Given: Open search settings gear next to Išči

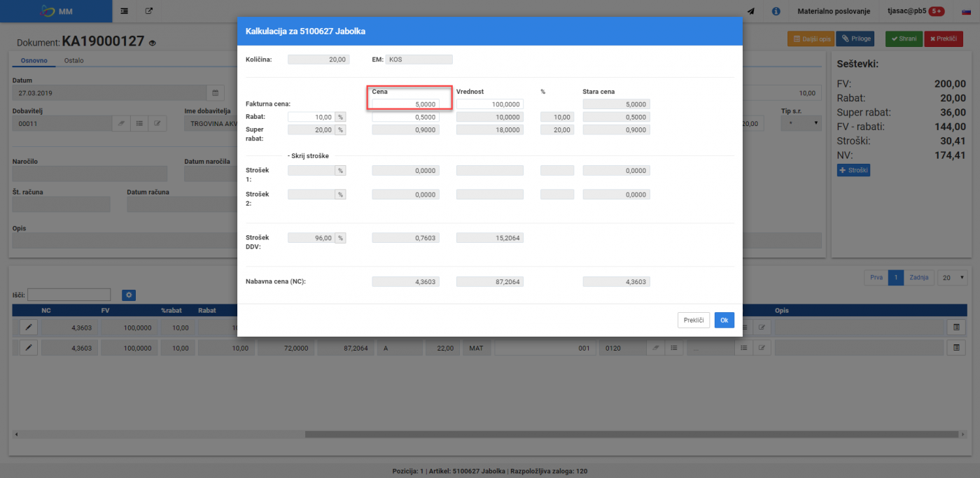Looking at the screenshot, I should [129, 295].
